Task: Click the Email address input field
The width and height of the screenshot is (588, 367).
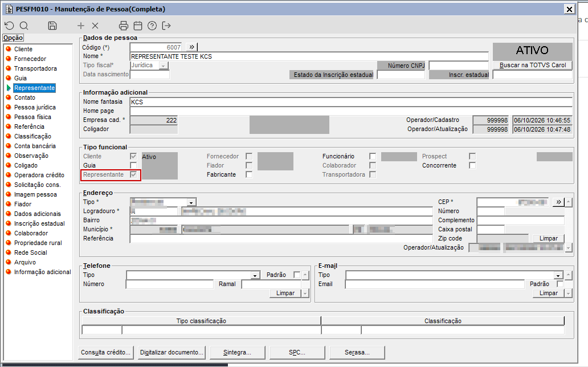Action: coord(435,284)
